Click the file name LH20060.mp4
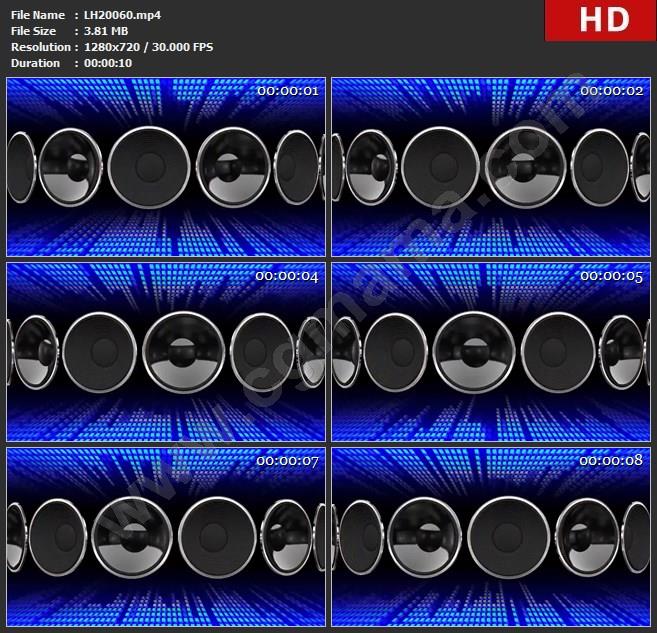 [122, 15]
